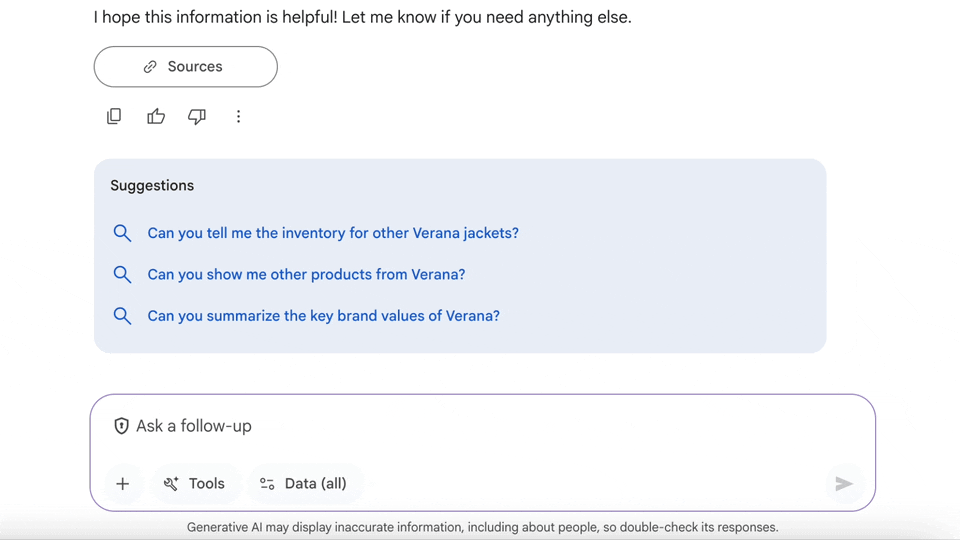Focus the "Ask a follow-up" input field
Viewport: 960px width, 540px height.
tap(480, 426)
